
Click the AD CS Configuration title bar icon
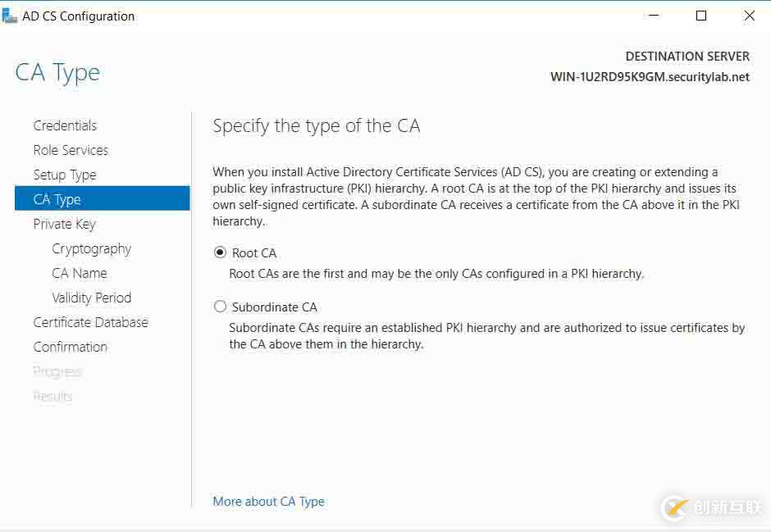pyautogui.click(x=11, y=16)
